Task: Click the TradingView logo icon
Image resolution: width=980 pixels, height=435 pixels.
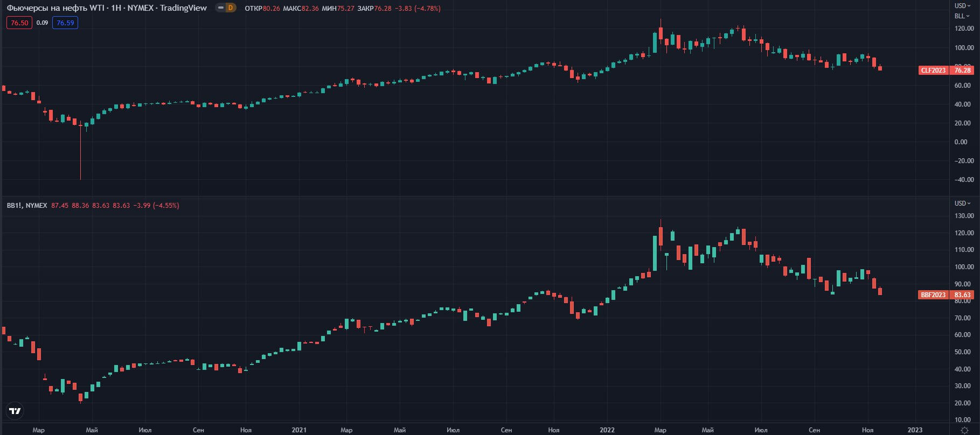Action: (x=16, y=411)
